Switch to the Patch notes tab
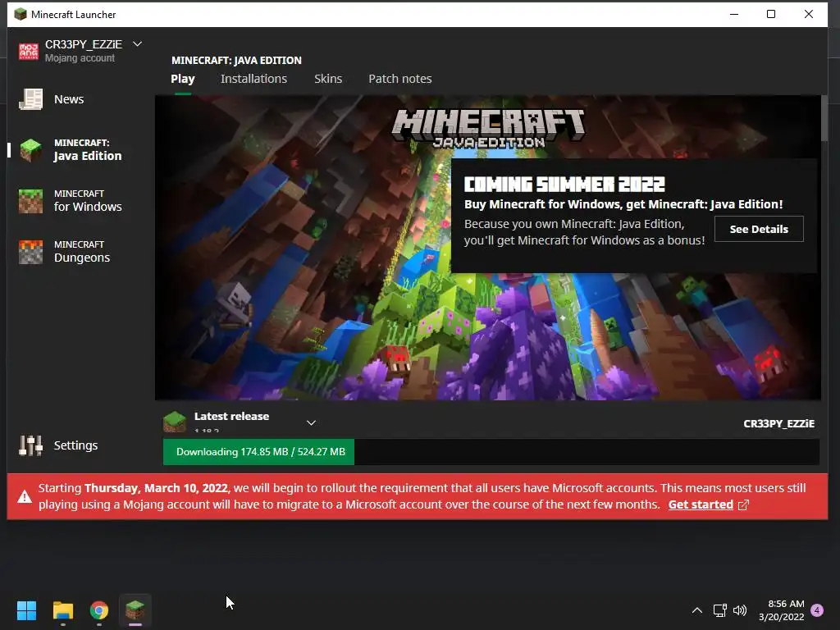 tap(400, 79)
